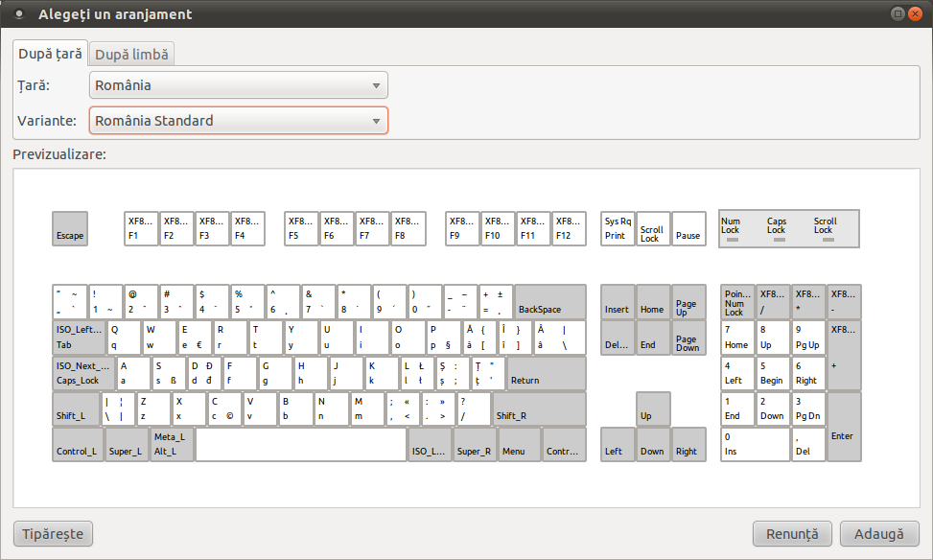The height and width of the screenshot is (560, 933).
Task: Click the C key with copyright symbol
Action: (224, 408)
